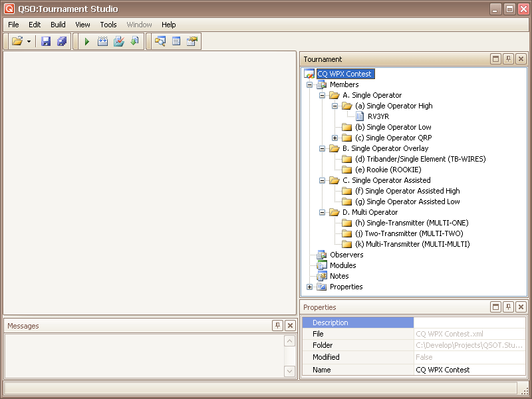Click the Save All toolbar icon
Viewport: 532px width, 399px height.
[62, 41]
